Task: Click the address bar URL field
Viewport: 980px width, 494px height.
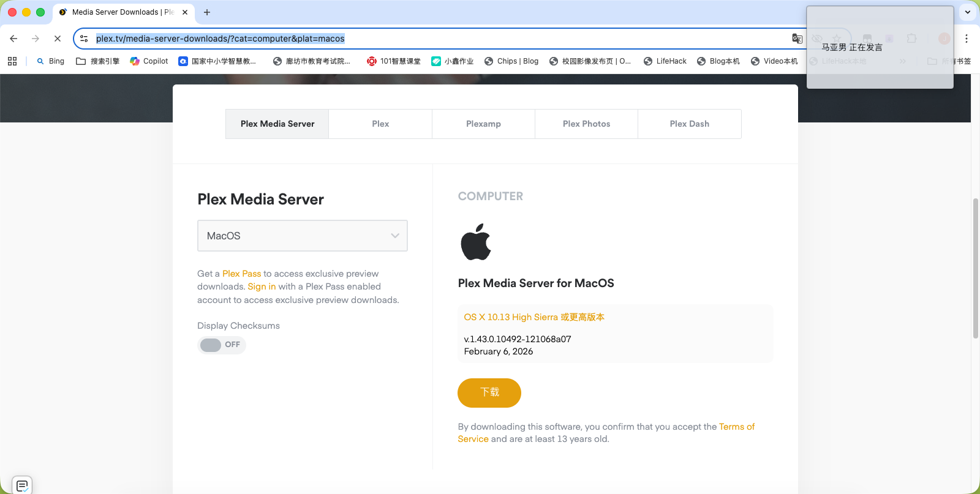Action: coord(429,39)
